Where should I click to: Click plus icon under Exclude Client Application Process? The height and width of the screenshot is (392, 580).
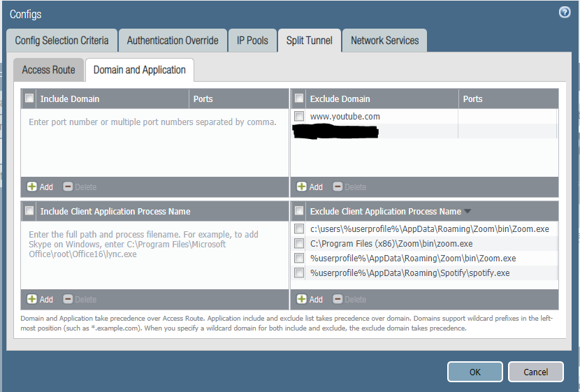(x=302, y=299)
